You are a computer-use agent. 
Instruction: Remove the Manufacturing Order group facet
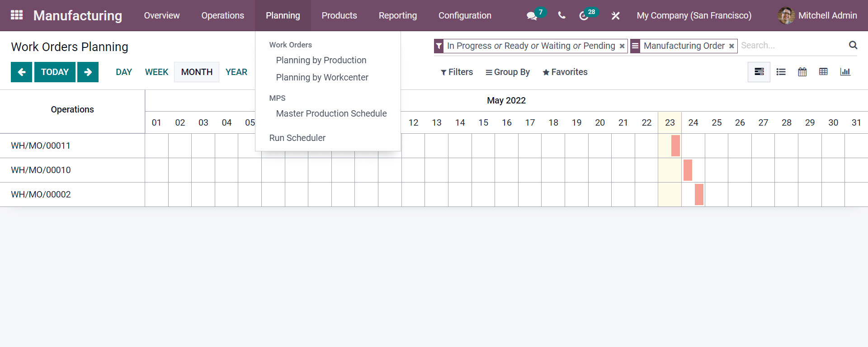(x=731, y=46)
